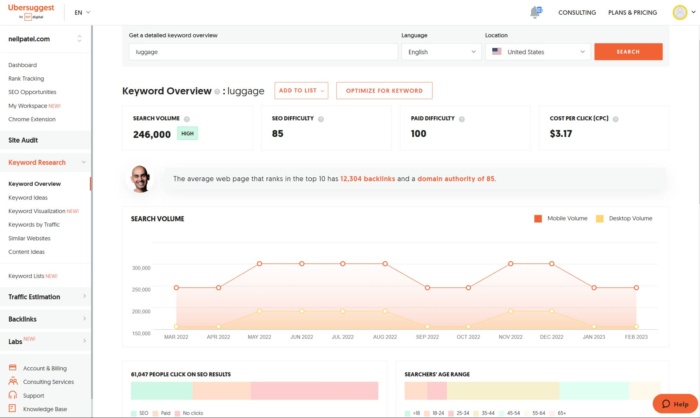The height and width of the screenshot is (418, 700).
Task: Open the Consulting link in header
Action: point(577,13)
